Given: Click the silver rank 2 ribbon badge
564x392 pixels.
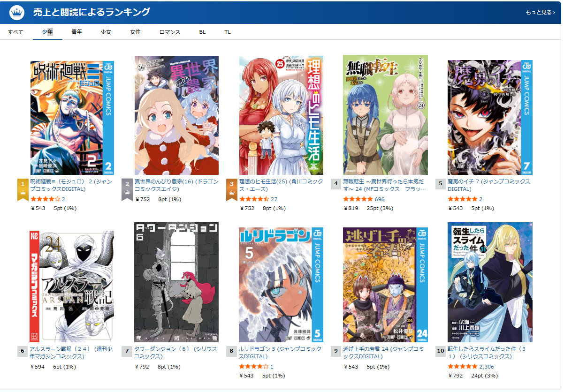Looking at the screenshot, I should click(127, 189).
